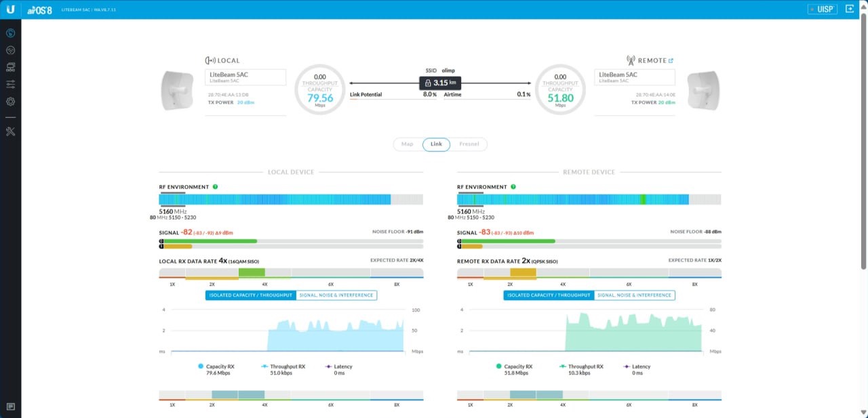The height and width of the screenshot is (418, 868).
Task: Click local TX power 20 dBm value
Action: click(x=245, y=102)
